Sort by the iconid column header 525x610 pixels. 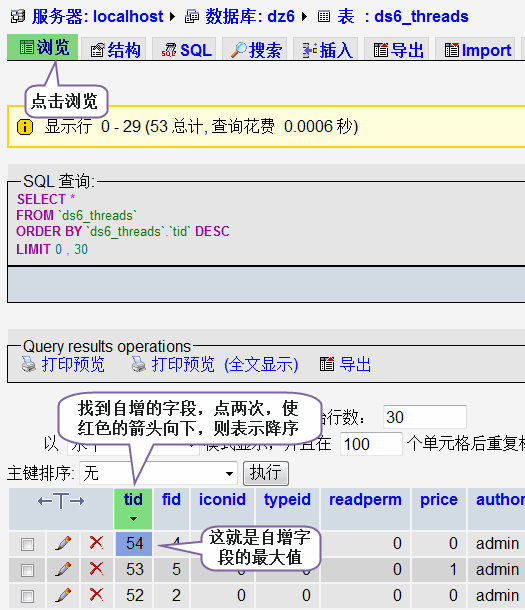click(x=222, y=500)
